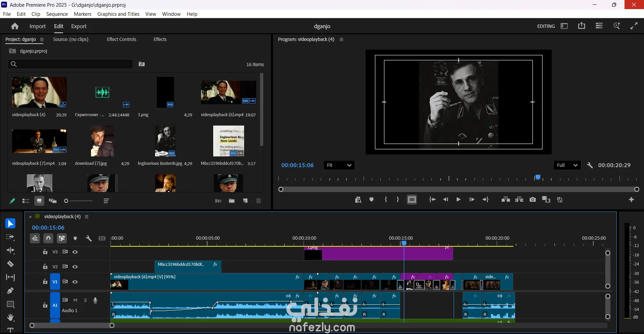644x334 pixels.
Task: Select the Track Select Forward tool
Action: coord(10,237)
